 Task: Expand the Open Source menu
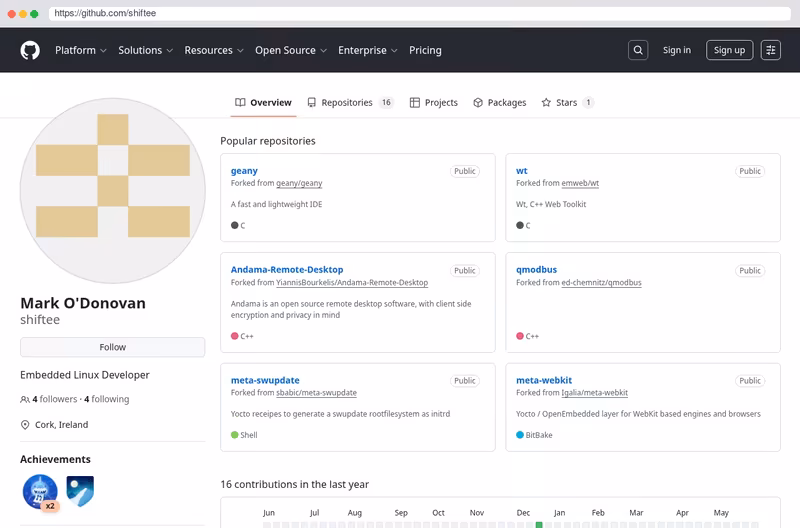pos(291,50)
